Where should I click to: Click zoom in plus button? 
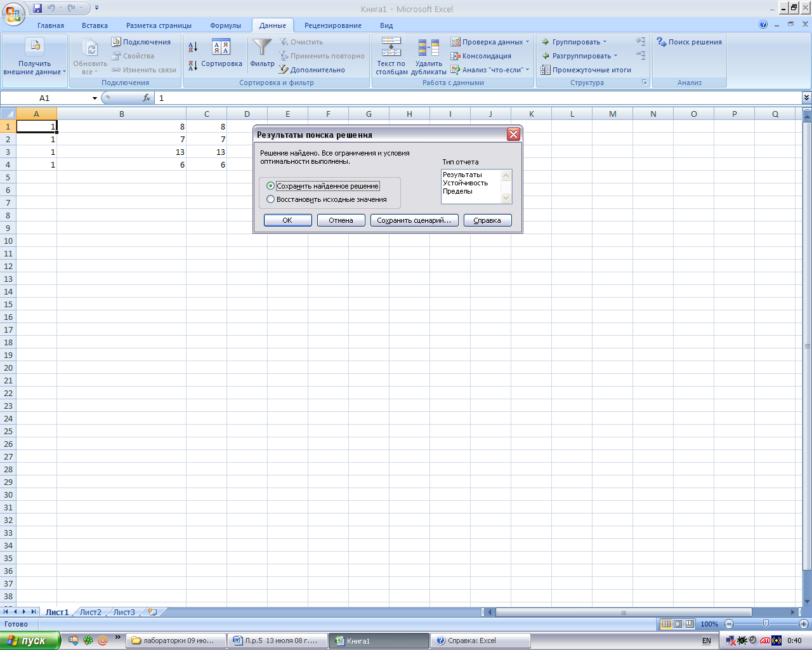[803, 624]
